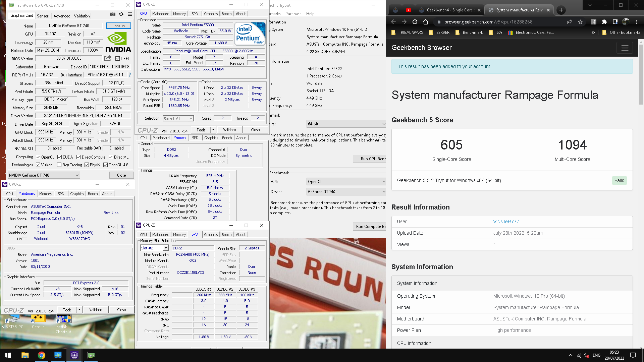Toggle the UEFI checkbox in GPU-Z
644x362 pixels.
[x=117, y=58]
